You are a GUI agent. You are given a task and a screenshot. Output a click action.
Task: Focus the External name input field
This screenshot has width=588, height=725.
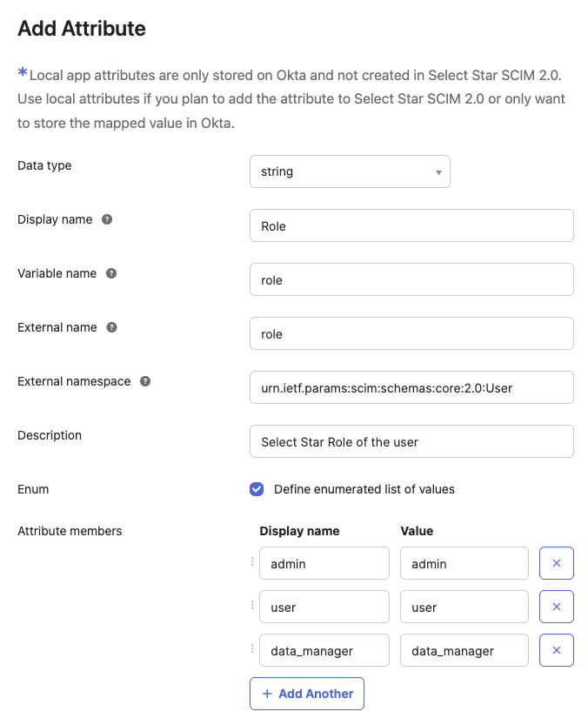click(411, 333)
